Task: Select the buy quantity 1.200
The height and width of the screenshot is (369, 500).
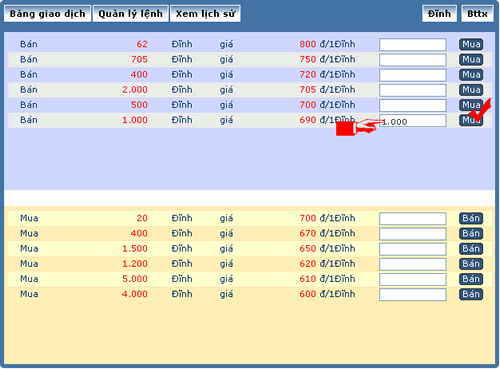Action: (x=135, y=264)
